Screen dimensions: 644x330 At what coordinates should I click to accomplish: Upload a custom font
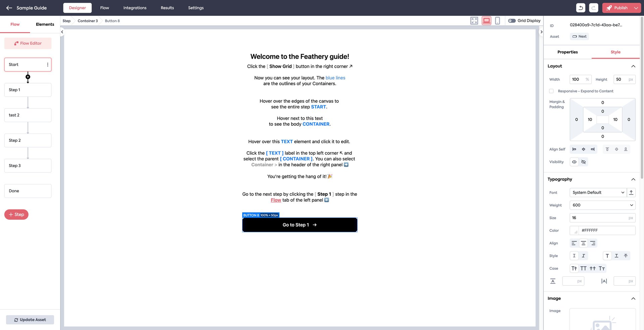[x=631, y=192]
